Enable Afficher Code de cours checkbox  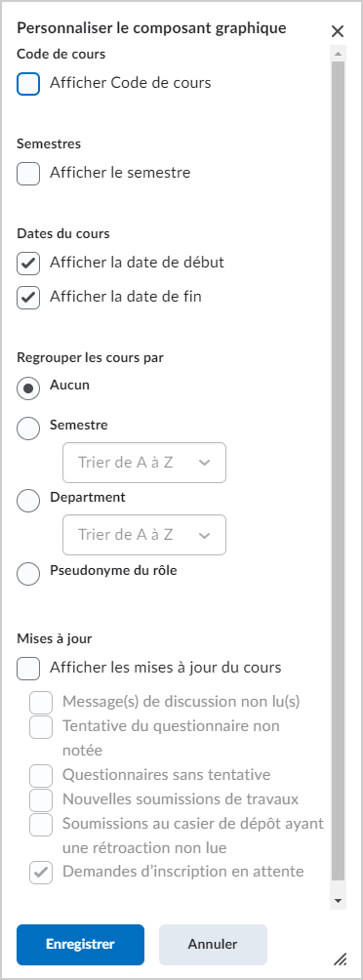click(28, 83)
